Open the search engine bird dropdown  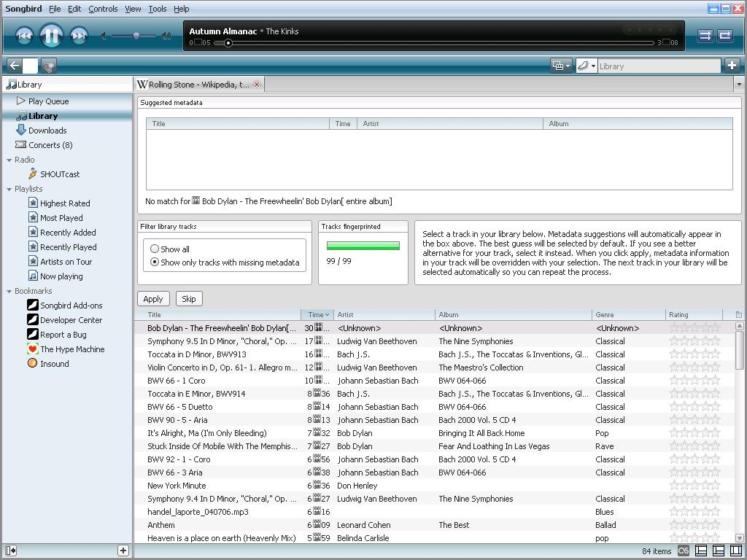(587, 66)
